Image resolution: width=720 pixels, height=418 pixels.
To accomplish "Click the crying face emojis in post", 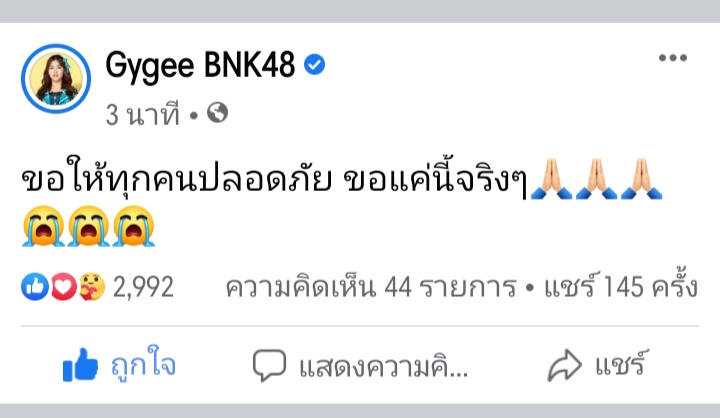I will (x=89, y=226).
